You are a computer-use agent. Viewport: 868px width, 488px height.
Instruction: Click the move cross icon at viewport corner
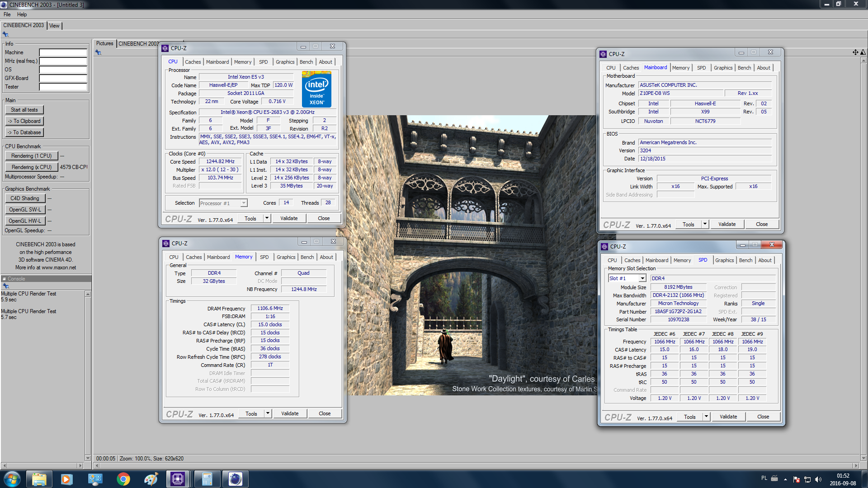tap(855, 52)
